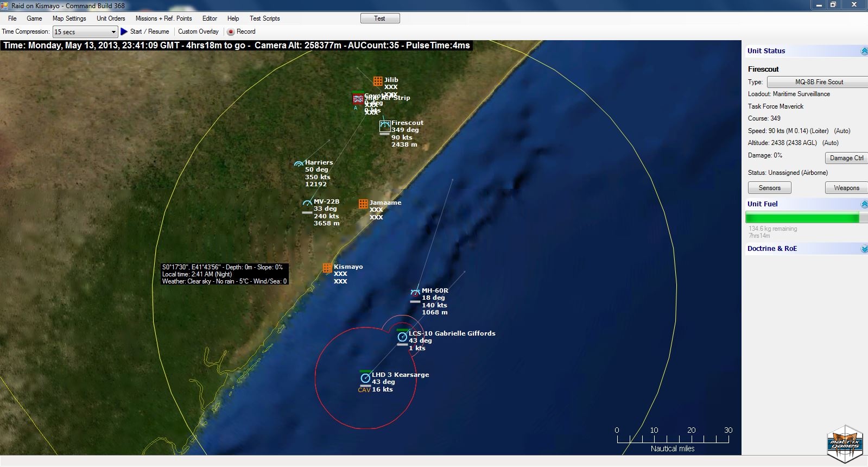
Task: Select the Firescout unit icon on map
Action: pos(385,127)
